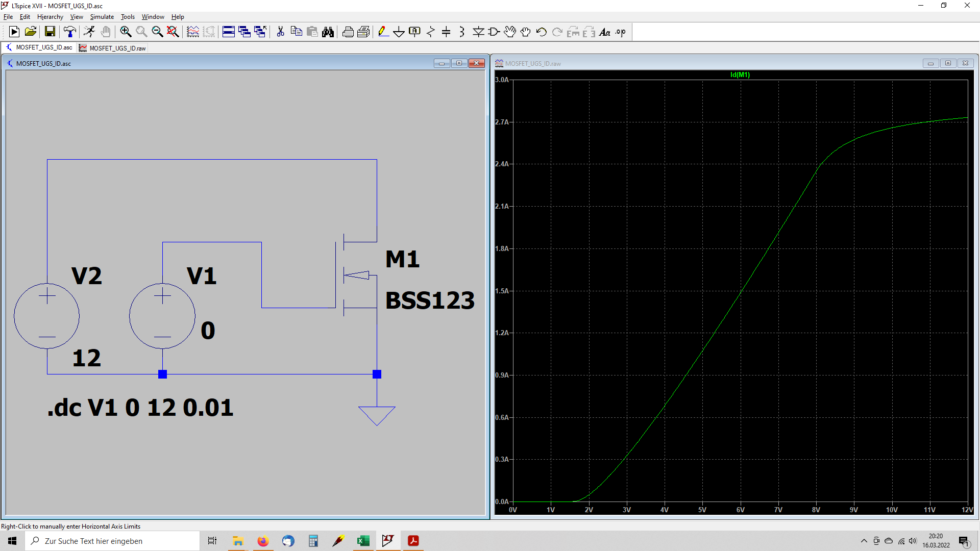Open the Windows Start menu
The image size is (980, 551).
(x=12, y=541)
